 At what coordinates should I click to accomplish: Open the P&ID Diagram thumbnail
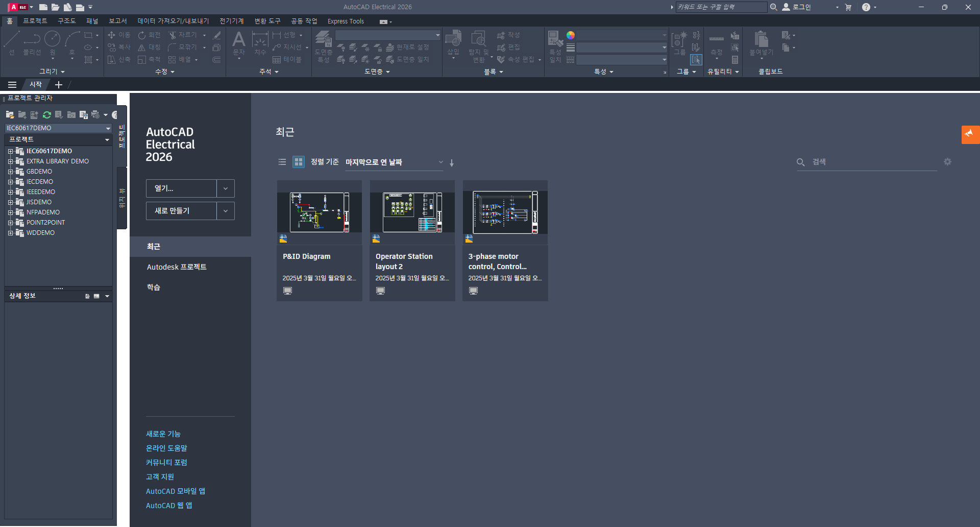coord(320,212)
